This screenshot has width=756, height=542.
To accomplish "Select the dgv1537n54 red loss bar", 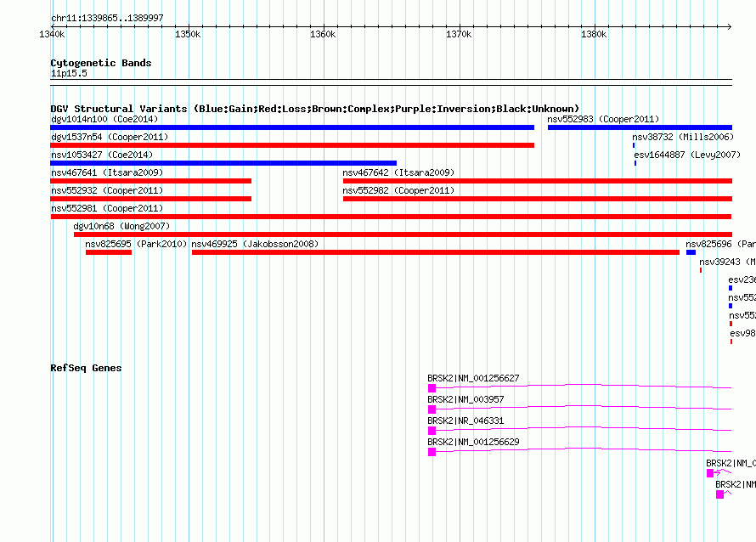I will coord(292,145).
